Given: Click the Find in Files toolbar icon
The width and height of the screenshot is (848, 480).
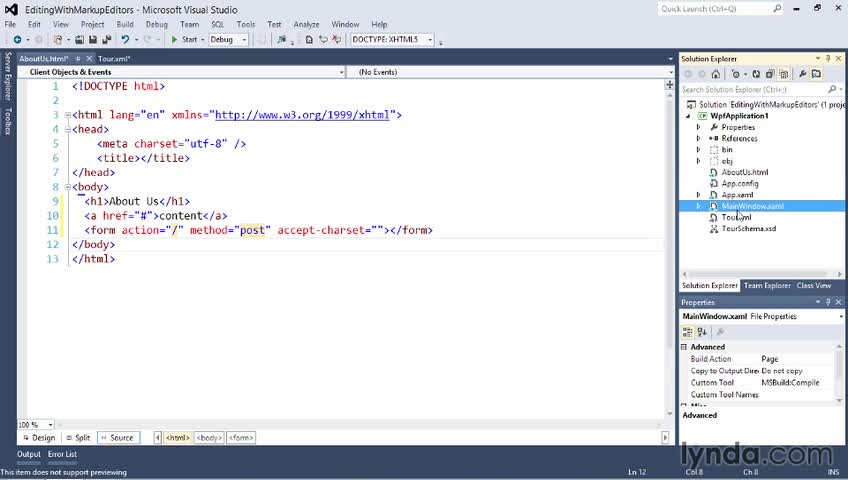Looking at the screenshot, I should 281,39.
